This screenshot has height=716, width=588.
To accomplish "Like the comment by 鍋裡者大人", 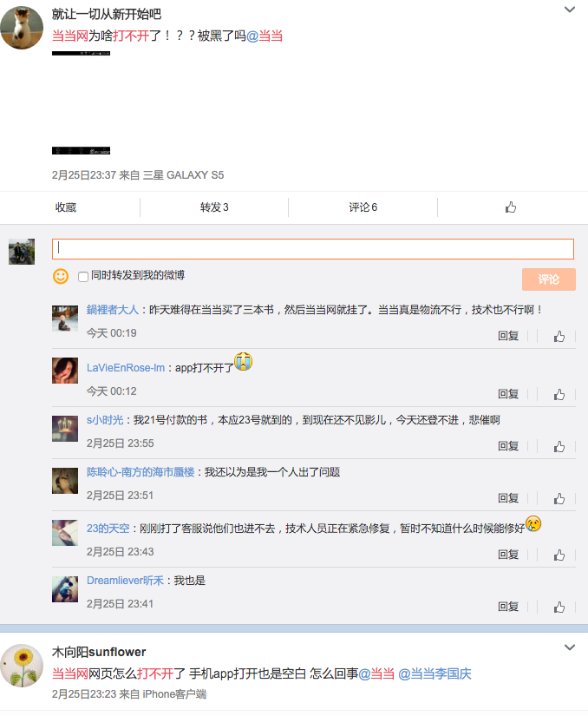I will click(x=559, y=336).
